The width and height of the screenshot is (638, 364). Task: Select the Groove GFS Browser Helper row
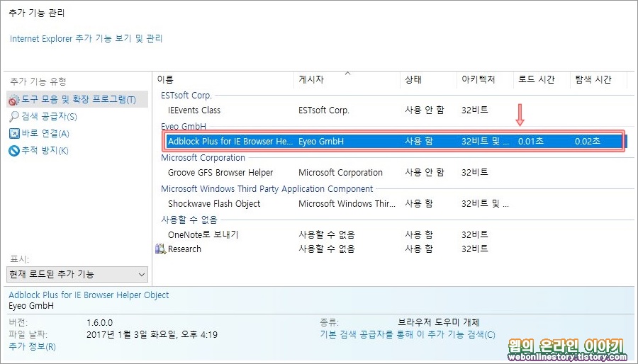coord(391,173)
